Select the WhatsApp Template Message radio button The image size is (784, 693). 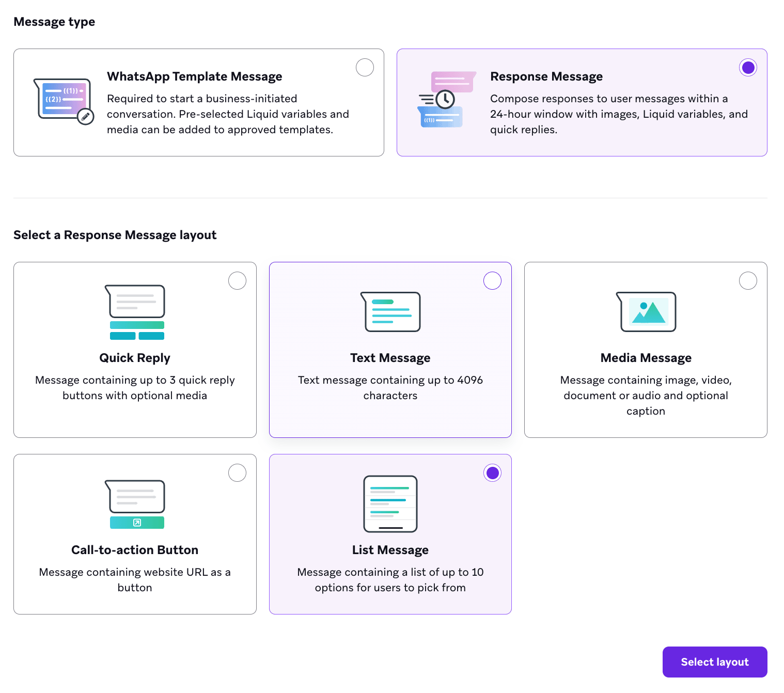pyautogui.click(x=365, y=68)
